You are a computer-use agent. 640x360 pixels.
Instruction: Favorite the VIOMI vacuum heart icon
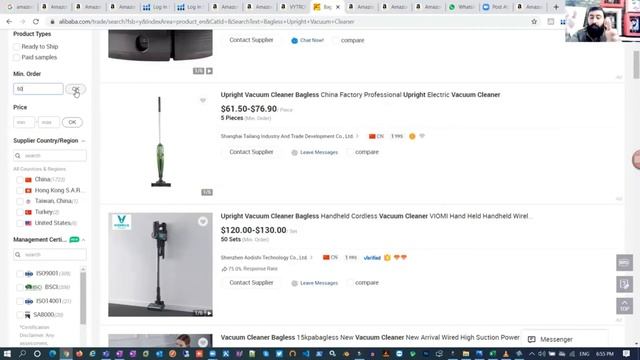click(x=203, y=222)
